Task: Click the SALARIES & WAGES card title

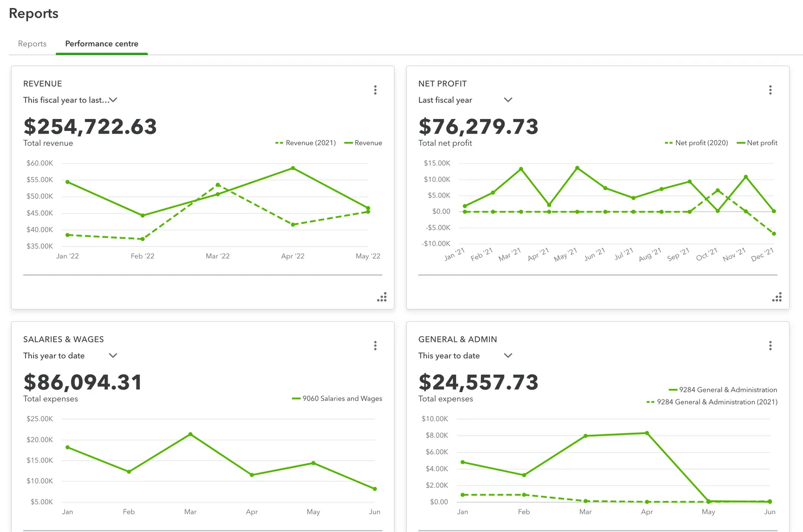Action: click(64, 339)
